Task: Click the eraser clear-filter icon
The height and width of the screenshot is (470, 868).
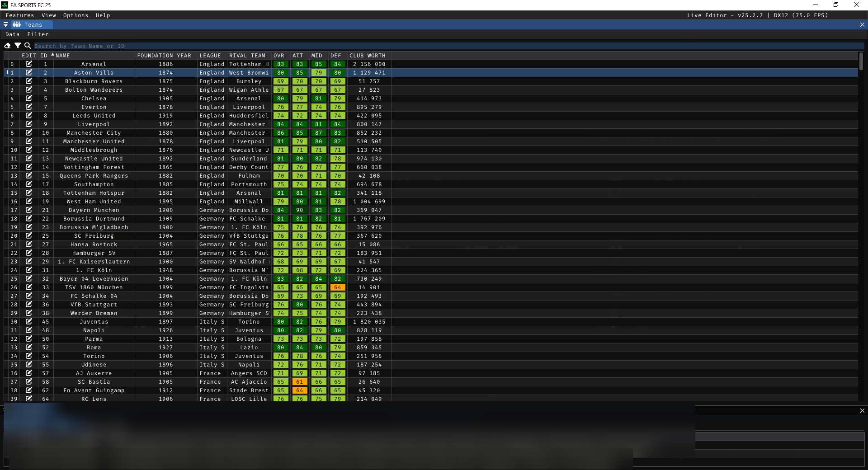Action: [7, 46]
